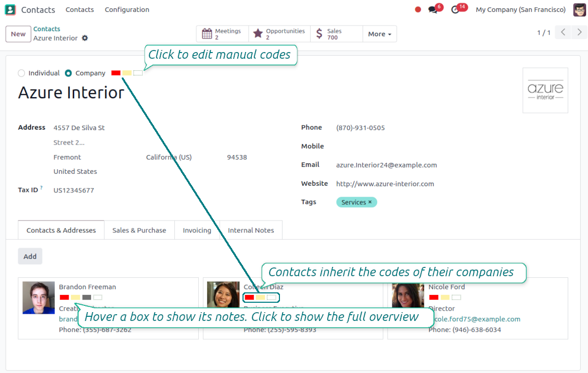Viewport: 588px width, 373px height.
Task: Open the website link azure-interior.com
Action: (385, 184)
